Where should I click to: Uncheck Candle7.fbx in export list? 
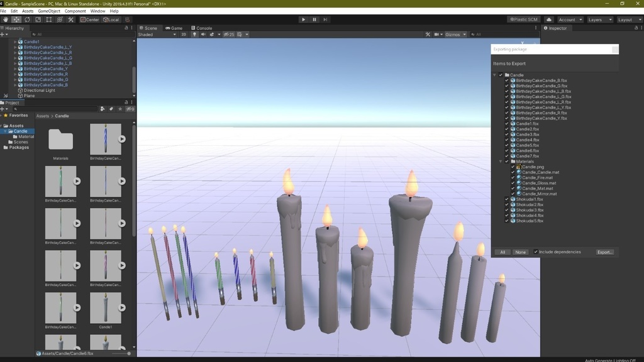[x=507, y=156]
